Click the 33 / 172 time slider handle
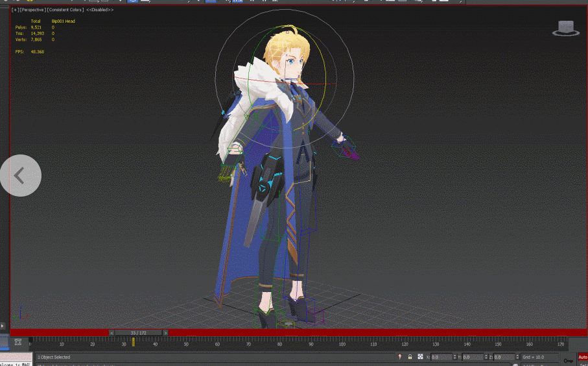The width and height of the screenshot is (588, 366). [138, 333]
